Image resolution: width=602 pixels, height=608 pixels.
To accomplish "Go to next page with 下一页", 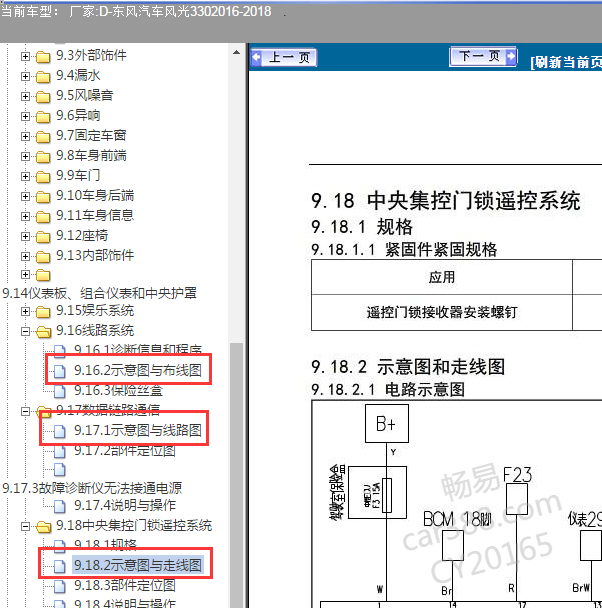I will click(483, 57).
